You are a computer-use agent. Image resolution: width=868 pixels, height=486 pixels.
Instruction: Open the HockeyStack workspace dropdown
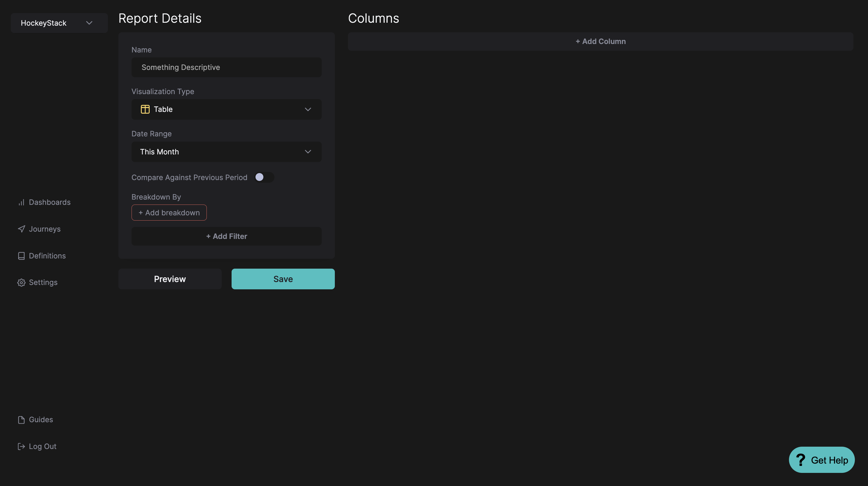[59, 23]
